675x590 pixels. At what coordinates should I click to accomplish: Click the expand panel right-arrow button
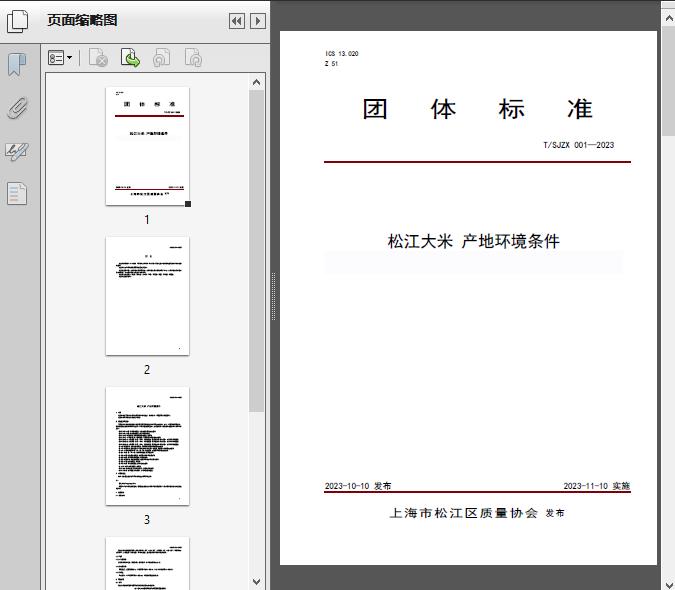pyautogui.click(x=257, y=21)
